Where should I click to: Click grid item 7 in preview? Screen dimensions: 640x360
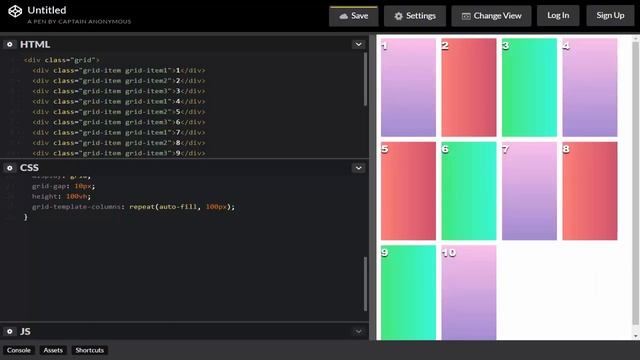tap(529, 191)
